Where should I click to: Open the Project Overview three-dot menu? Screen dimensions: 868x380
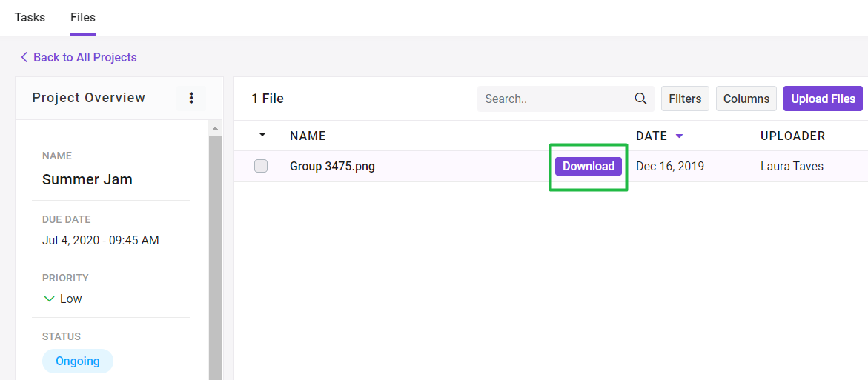[x=191, y=98]
